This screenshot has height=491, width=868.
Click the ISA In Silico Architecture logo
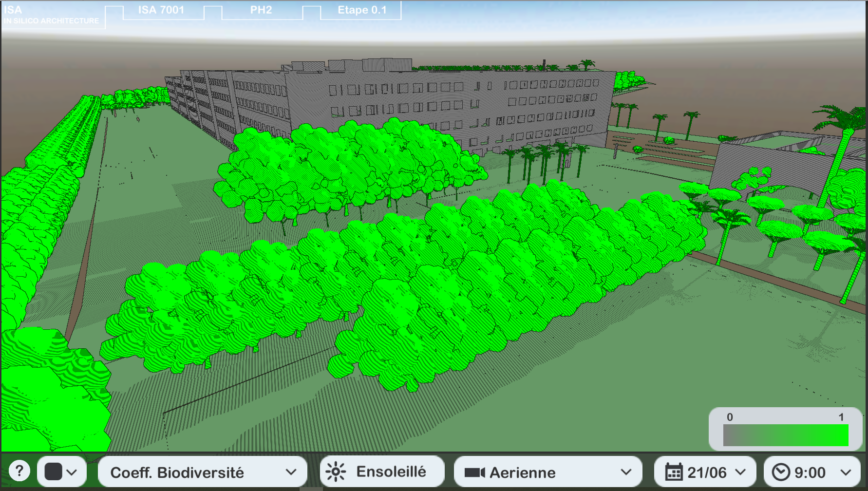tap(52, 15)
